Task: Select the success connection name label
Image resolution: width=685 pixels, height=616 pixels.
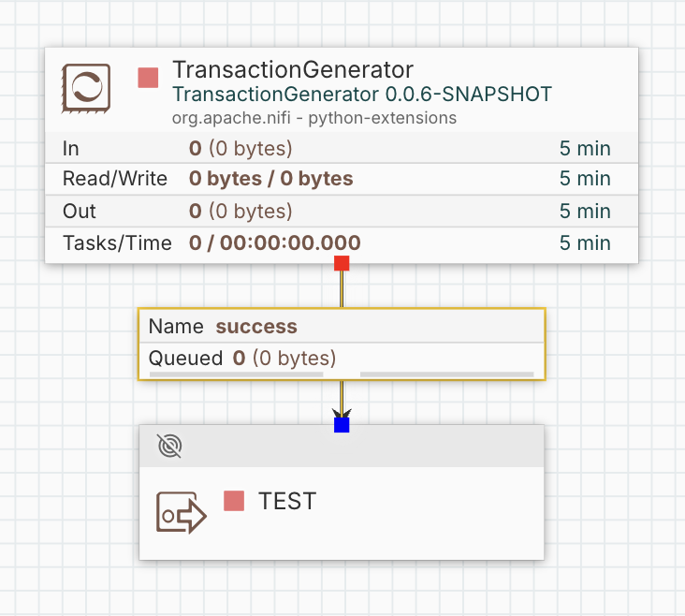Action: tap(256, 327)
